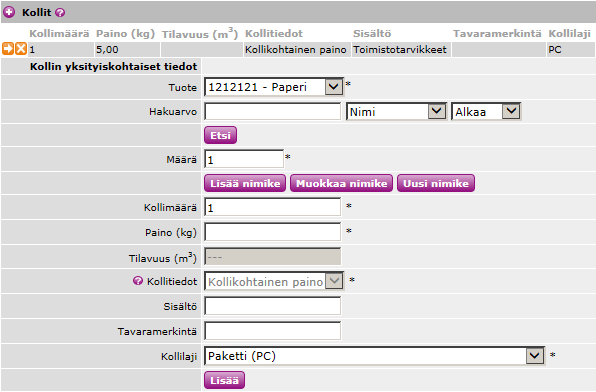Click the Kollitiedot column header
The width and height of the screenshot is (596, 392).
pyautogui.click(x=274, y=34)
